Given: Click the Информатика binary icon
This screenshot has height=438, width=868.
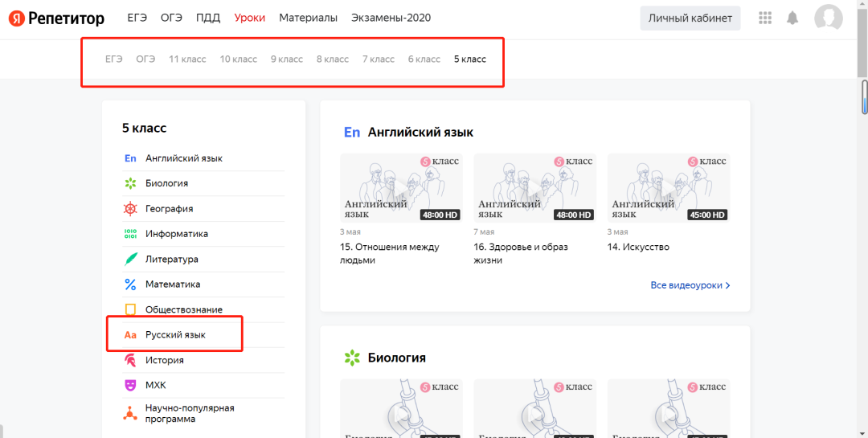Looking at the screenshot, I should (x=130, y=234).
